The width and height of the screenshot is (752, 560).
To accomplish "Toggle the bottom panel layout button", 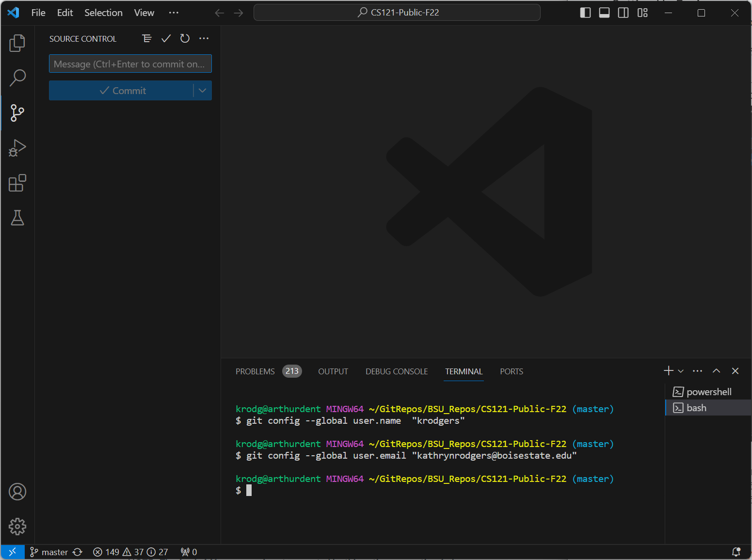I will click(604, 13).
